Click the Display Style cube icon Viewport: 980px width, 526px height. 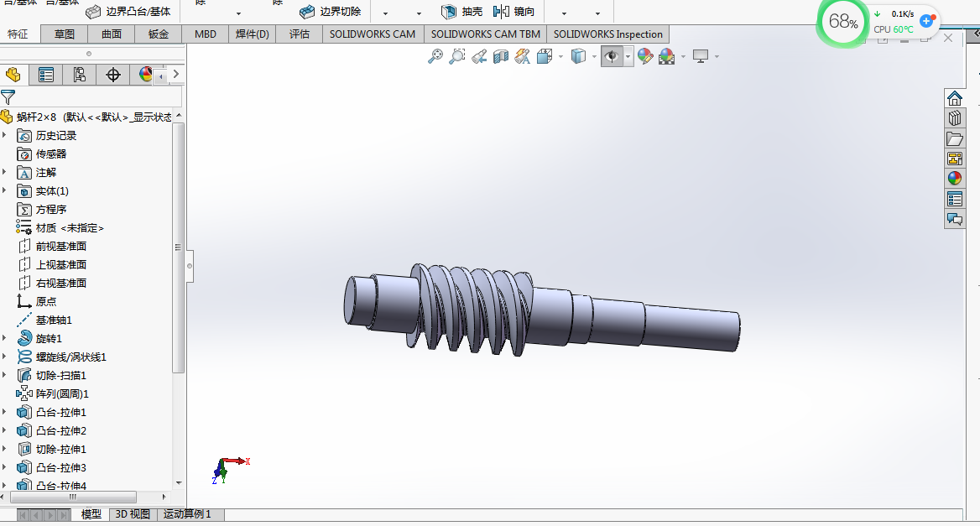pyautogui.click(x=579, y=56)
